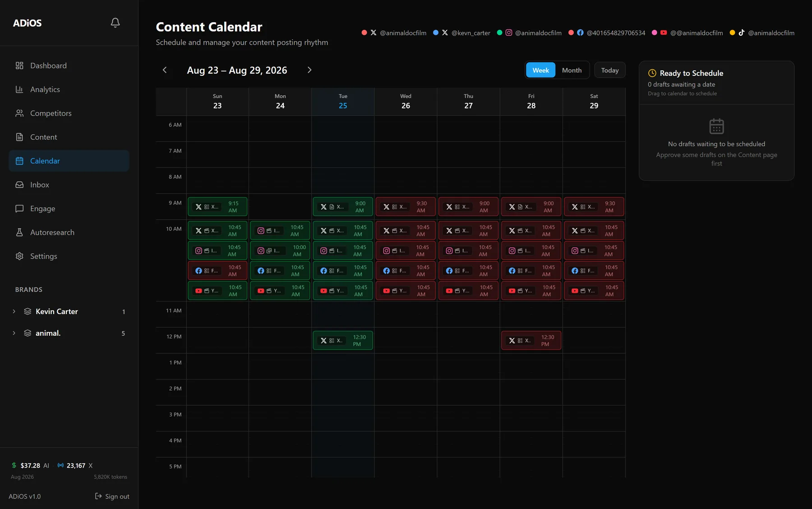Click the Inbox tray icon

[x=19, y=185]
